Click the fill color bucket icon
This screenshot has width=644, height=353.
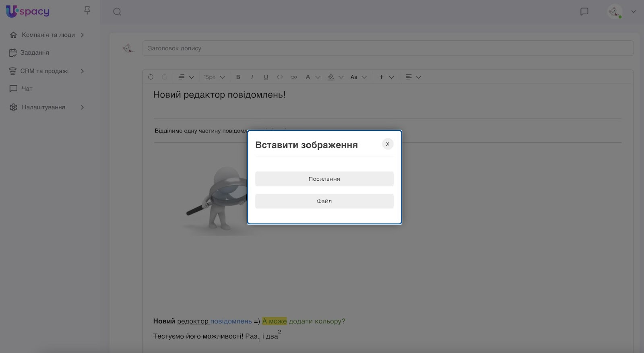pos(331,77)
